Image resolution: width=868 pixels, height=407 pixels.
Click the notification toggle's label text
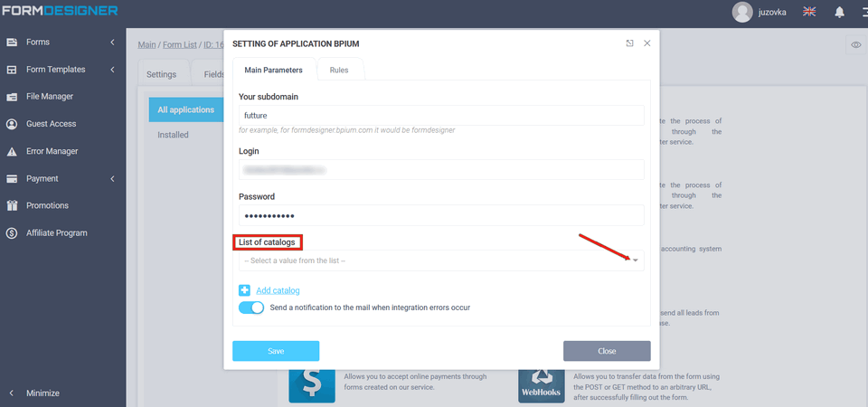371,308
